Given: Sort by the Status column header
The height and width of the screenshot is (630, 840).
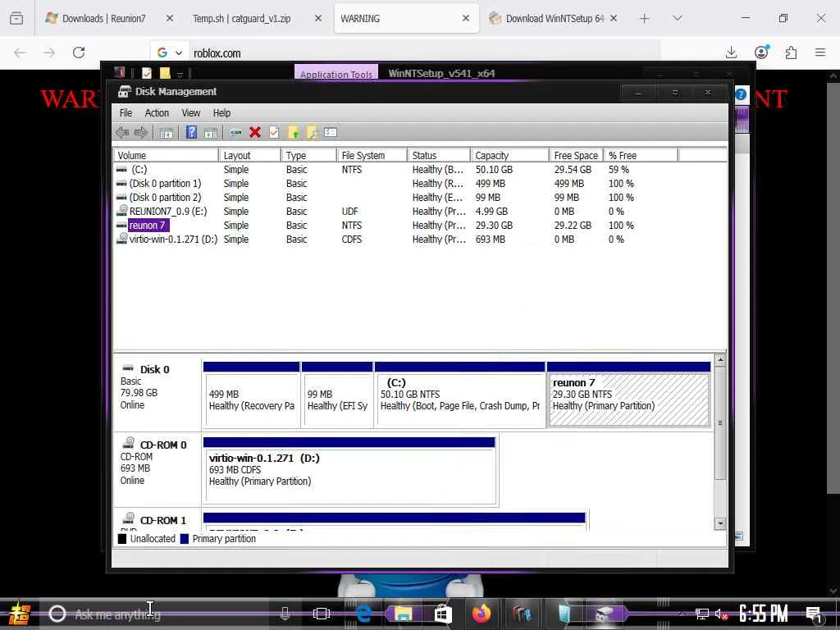Looking at the screenshot, I should [439, 155].
